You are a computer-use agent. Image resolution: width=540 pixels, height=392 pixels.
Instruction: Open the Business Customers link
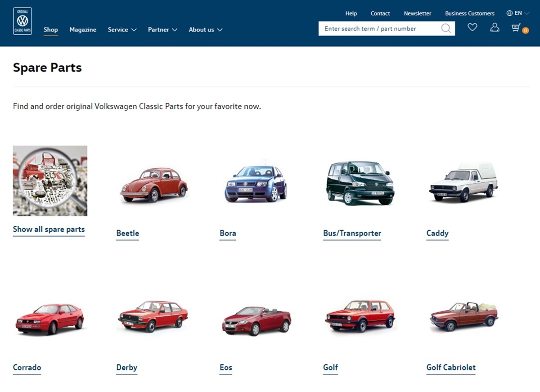tap(469, 14)
